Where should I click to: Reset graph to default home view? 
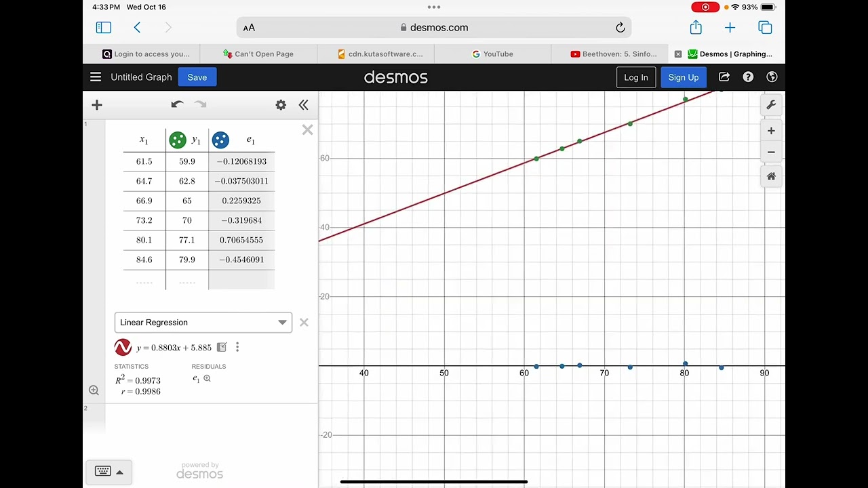click(x=771, y=176)
